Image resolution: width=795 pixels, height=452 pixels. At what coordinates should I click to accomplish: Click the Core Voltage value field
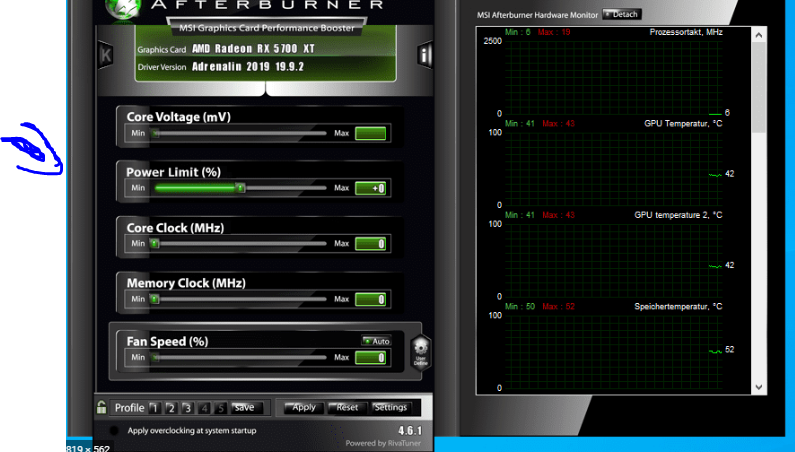tap(370, 133)
